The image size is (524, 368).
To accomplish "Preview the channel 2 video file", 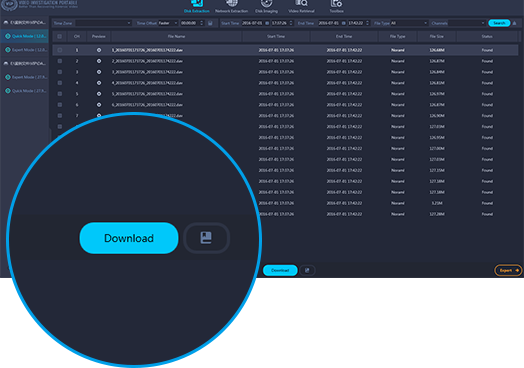I will pos(99,61).
